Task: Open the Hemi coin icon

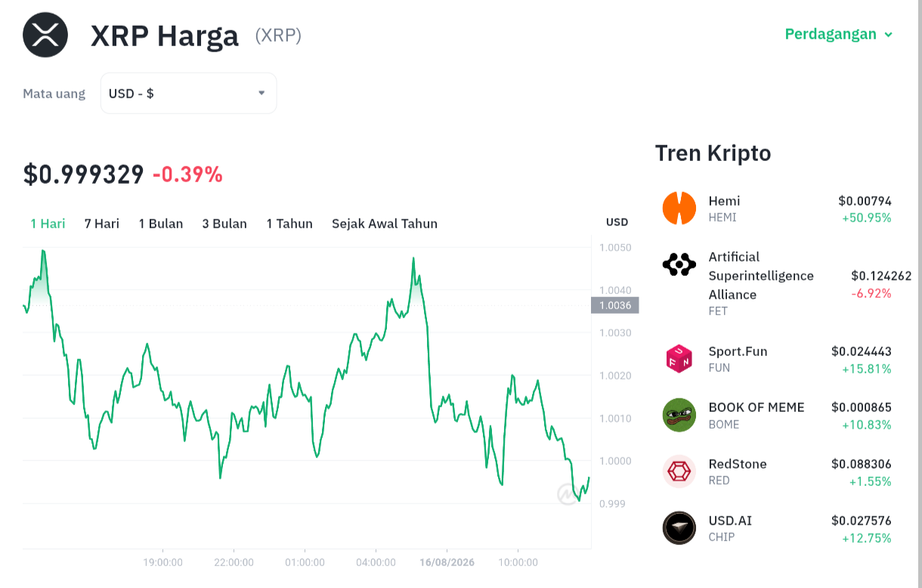Action: (x=679, y=208)
